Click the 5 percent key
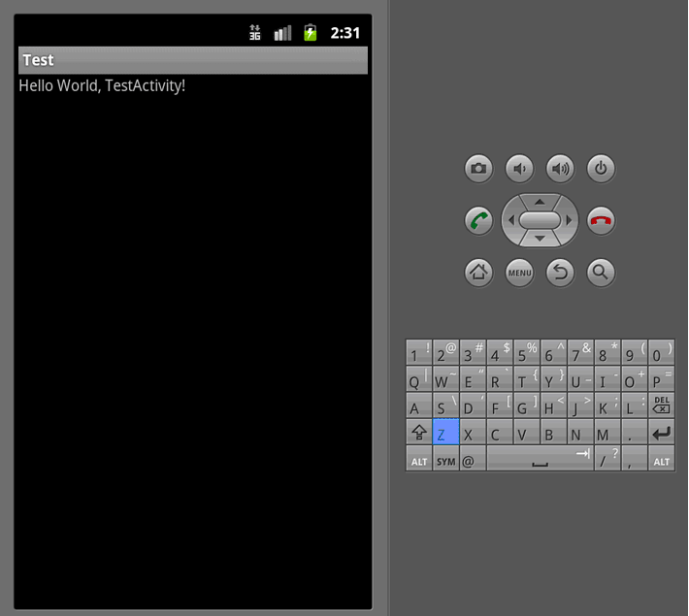Image resolution: width=689 pixels, height=616 pixels. pyautogui.click(x=526, y=352)
